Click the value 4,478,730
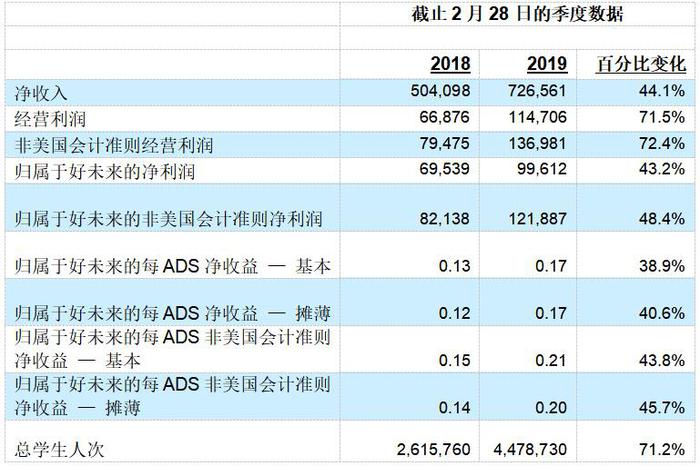The height and width of the screenshot is (466, 700). point(530,449)
